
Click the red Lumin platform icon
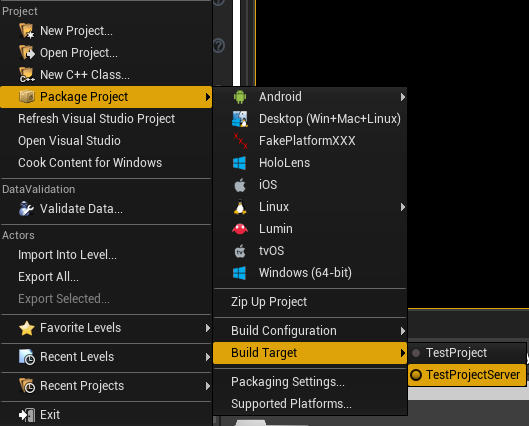(x=240, y=229)
